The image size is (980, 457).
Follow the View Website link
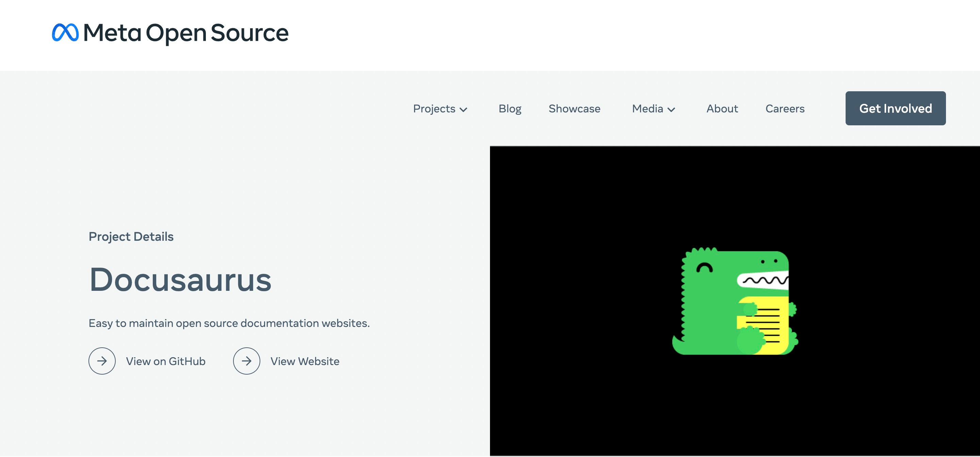[x=305, y=361]
